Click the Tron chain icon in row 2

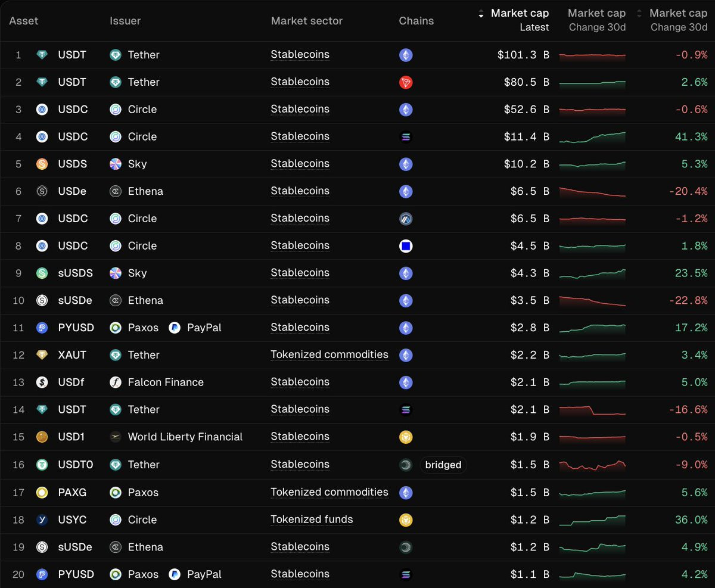pyautogui.click(x=406, y=83)
